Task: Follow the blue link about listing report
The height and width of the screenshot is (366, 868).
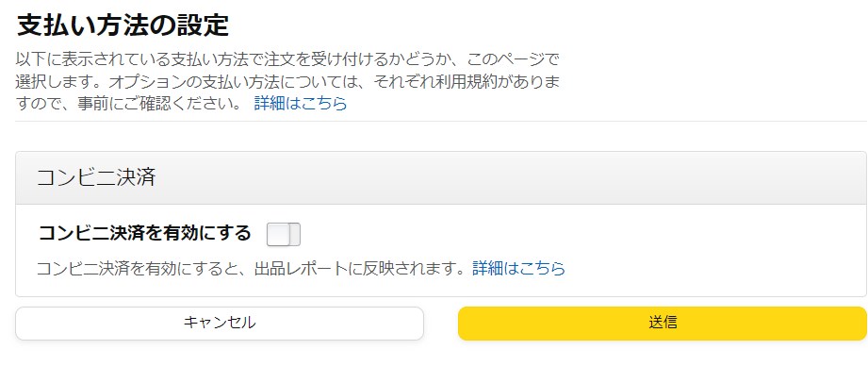Action: click(x=518, y=269)
